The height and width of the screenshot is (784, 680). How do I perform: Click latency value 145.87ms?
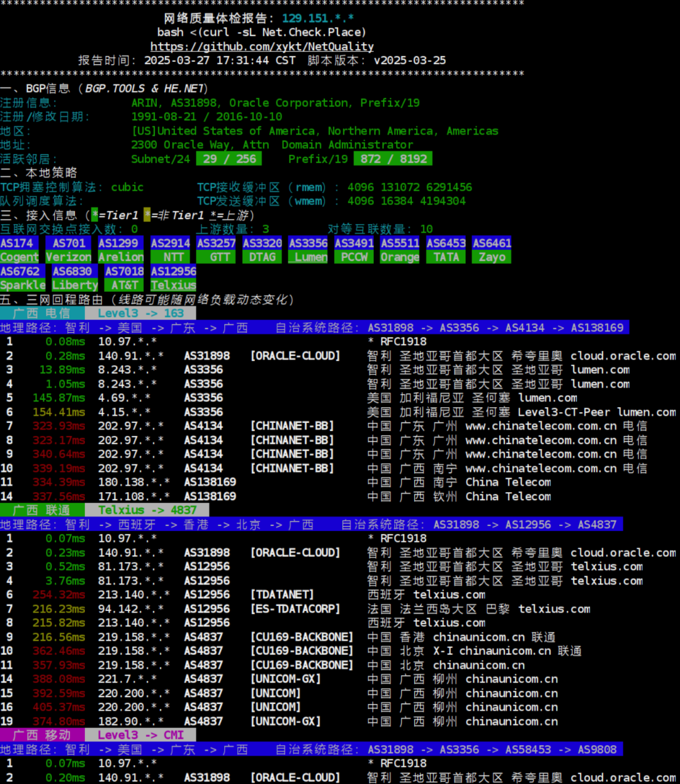pos(59,398)
